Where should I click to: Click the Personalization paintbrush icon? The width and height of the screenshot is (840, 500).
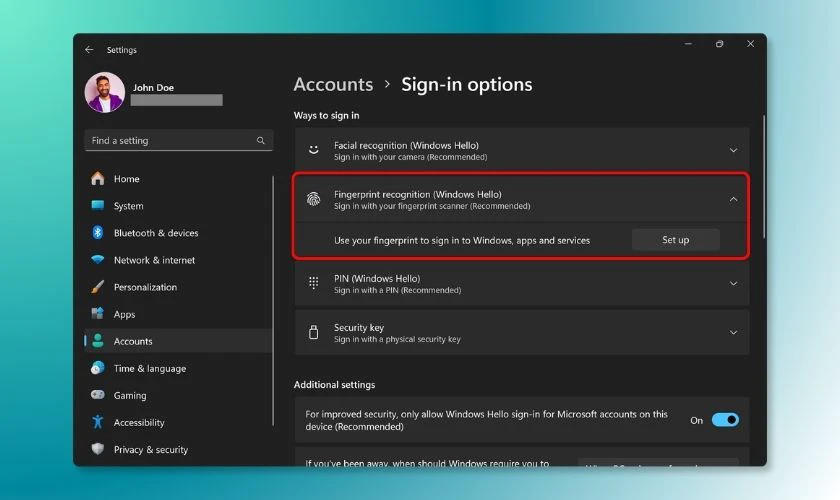point(98,287)
